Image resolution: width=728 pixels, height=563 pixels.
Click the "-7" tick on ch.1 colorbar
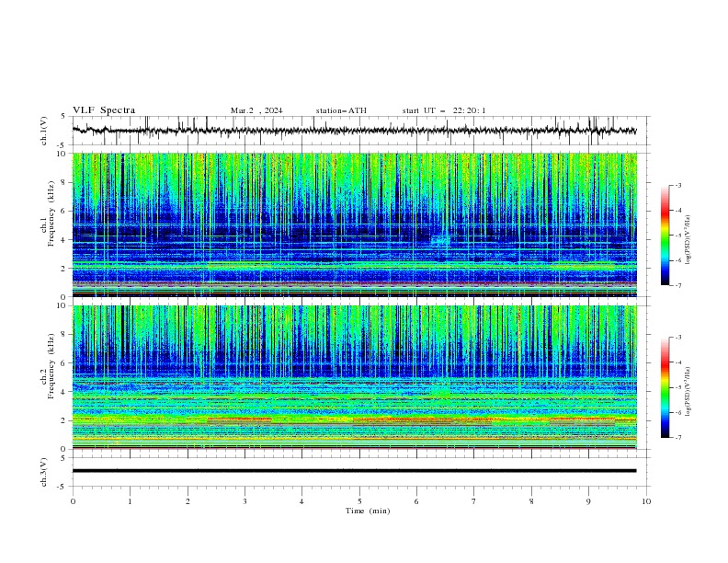tap(678, 285)
